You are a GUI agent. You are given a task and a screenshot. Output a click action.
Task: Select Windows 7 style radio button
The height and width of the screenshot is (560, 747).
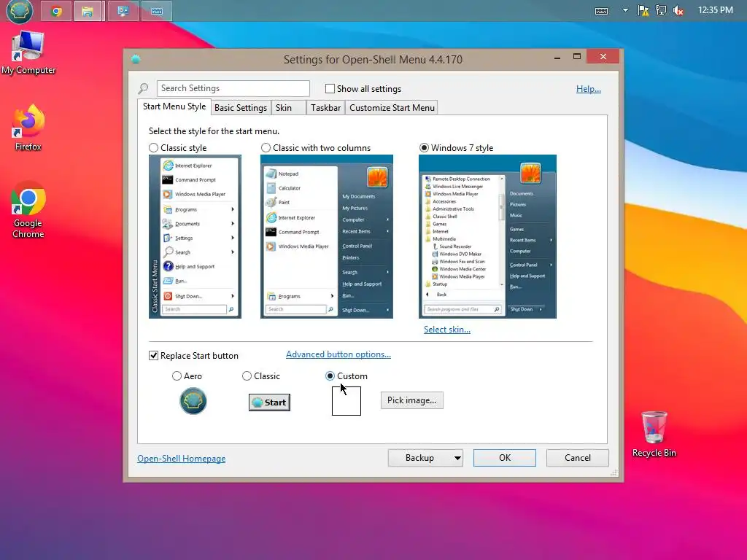pos(424,148)
